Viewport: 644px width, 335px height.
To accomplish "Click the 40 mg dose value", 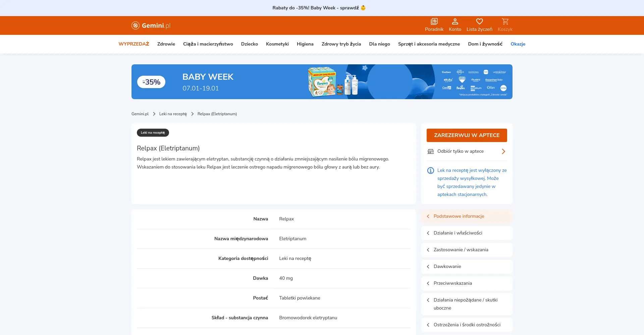I will (x=286, y=278).
